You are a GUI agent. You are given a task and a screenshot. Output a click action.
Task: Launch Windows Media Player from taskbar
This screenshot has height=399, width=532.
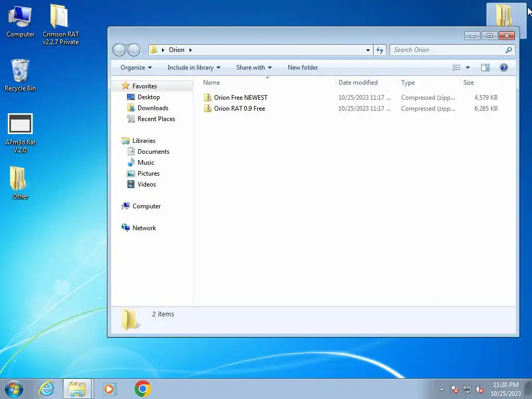(x=109, y=389)
